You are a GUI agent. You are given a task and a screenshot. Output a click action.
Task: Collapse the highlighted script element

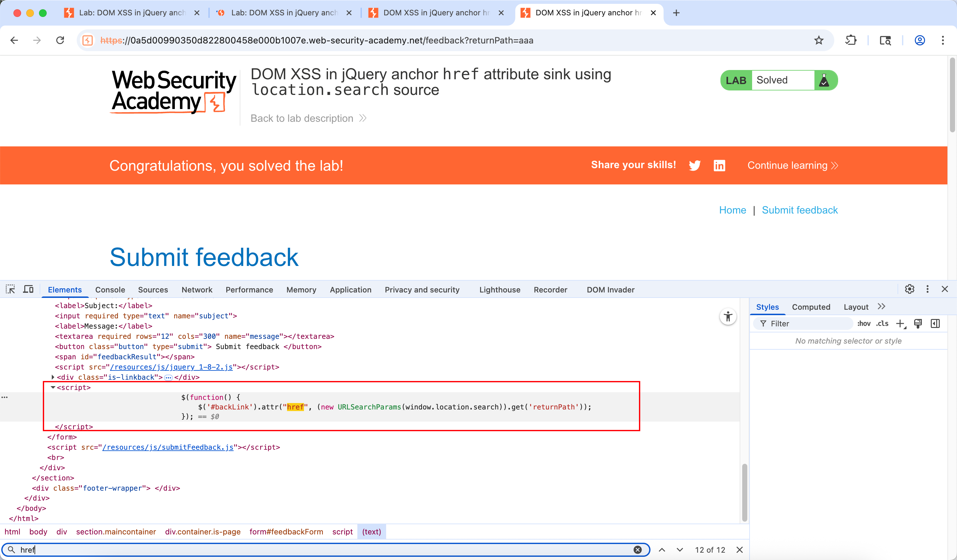pyautogui.click(x=53, y=388)
